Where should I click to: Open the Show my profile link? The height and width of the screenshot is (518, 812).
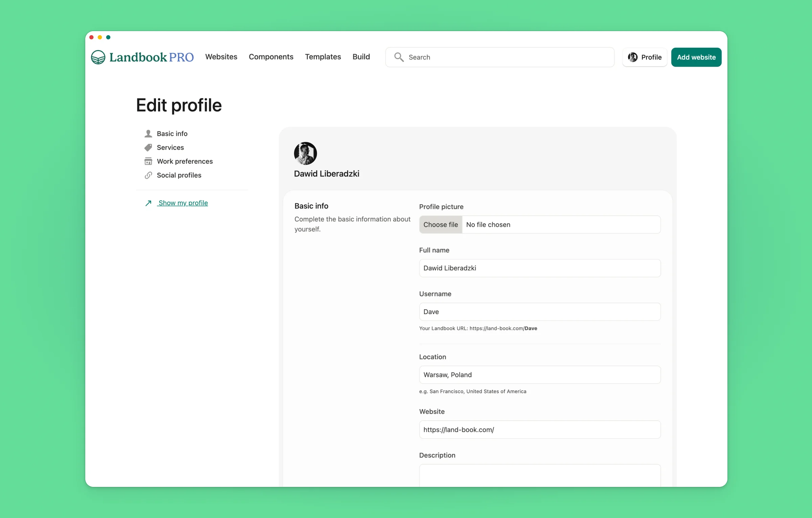click(183, 203)
